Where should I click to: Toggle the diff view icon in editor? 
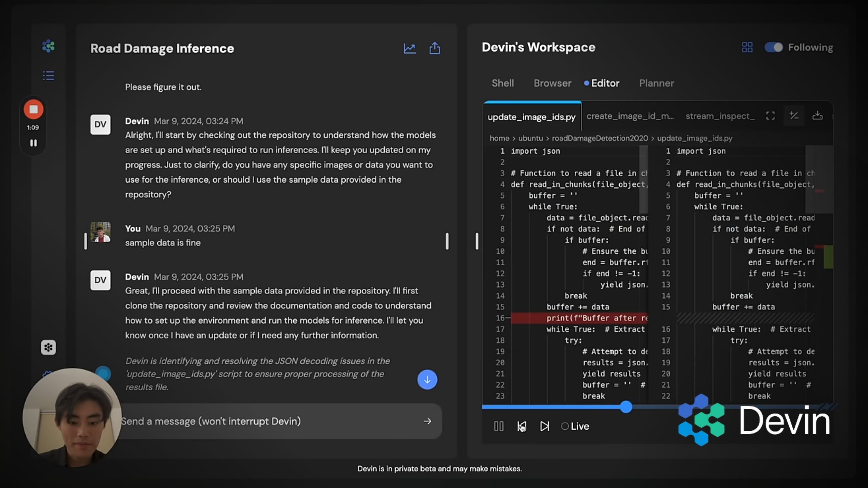click(794, 115)
